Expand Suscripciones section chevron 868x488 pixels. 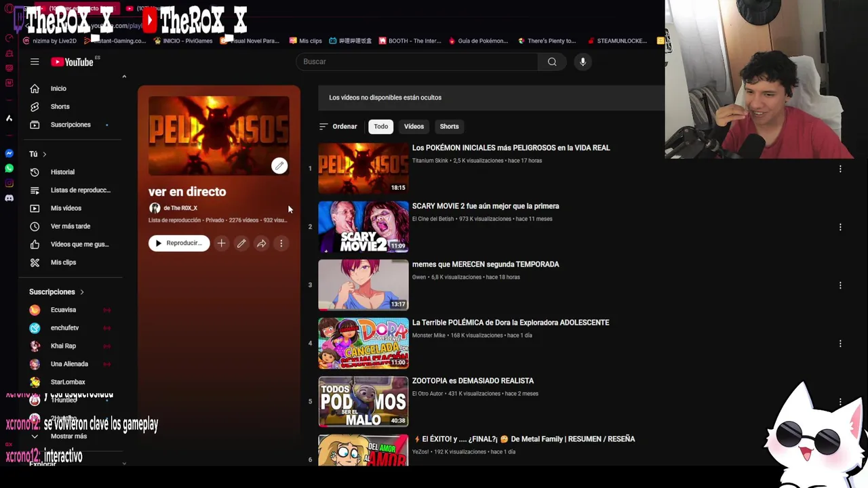click(82, 292)
